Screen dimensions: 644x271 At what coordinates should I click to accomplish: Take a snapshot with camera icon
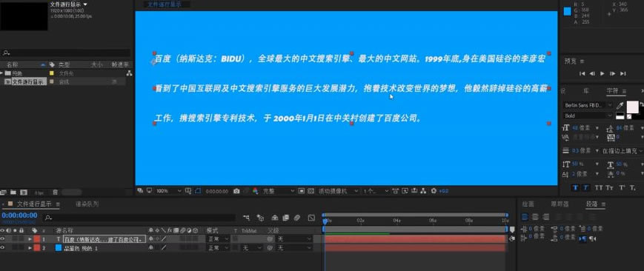(x=236, y=191)
